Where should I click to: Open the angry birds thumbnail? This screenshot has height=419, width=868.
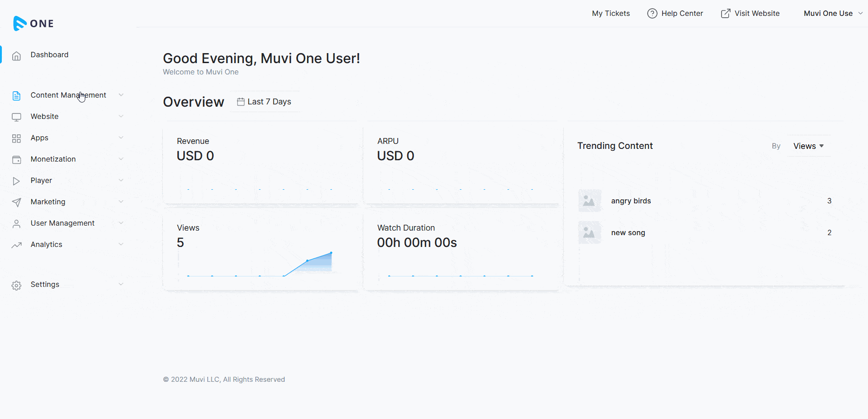(590, 201)
